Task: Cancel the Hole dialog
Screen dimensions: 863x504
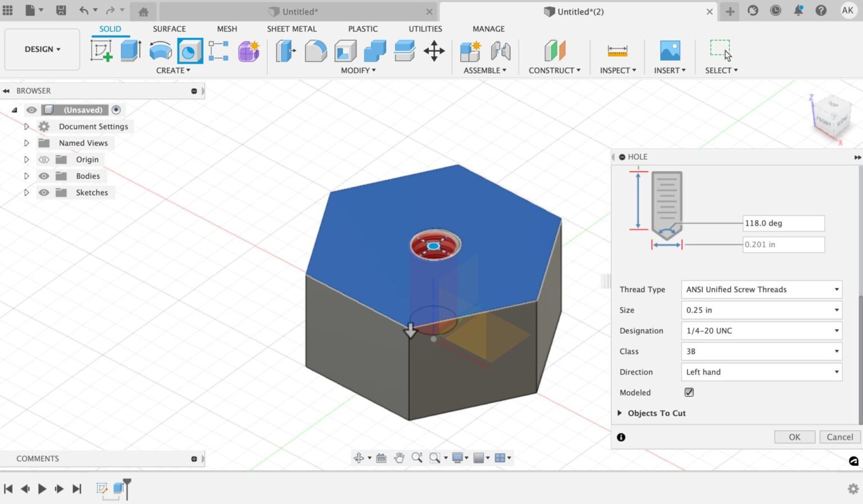Action: click(839, 437)
